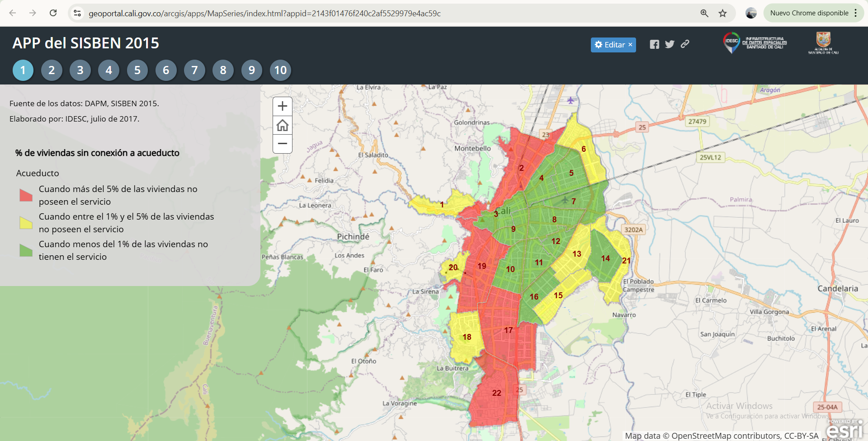This screenshot has height=441, width=868.
Task: Switch to map series tab 5
Action: [x=137, y=70]
